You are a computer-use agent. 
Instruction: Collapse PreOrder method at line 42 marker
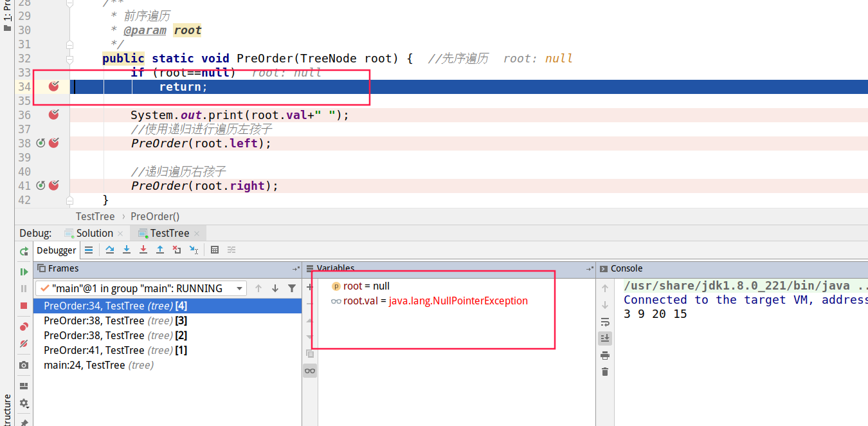(70, 200)
